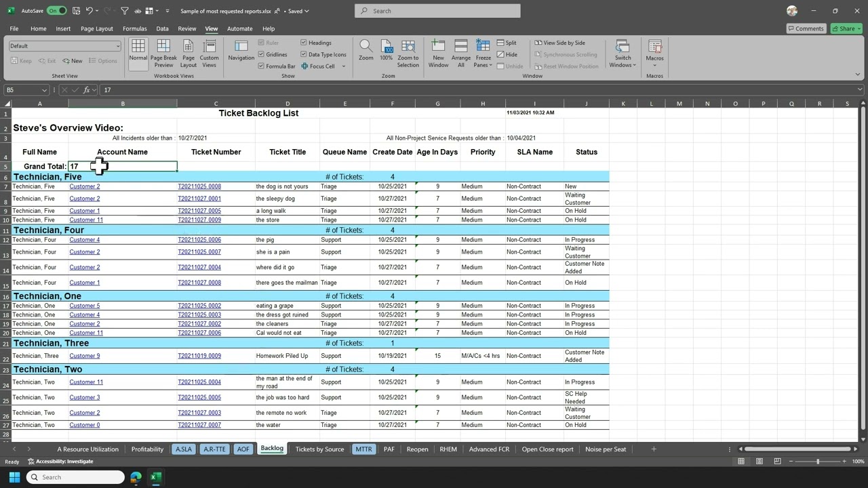Click the Windows Start button
The height and width of the screenshot is (488, 868).
pos(14,477)
